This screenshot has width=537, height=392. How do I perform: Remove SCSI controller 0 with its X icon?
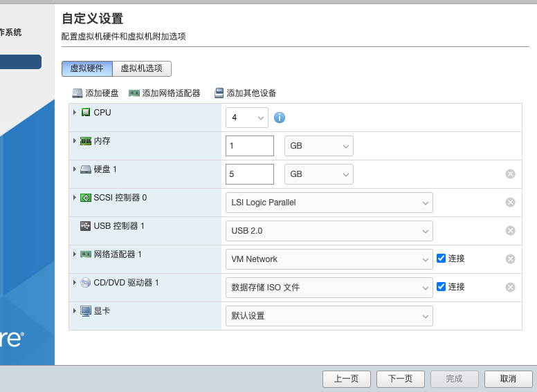(x=510, y=203)
